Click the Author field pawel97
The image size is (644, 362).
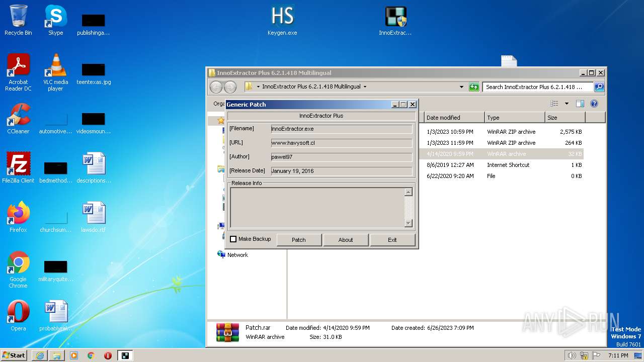pos(341,157)
